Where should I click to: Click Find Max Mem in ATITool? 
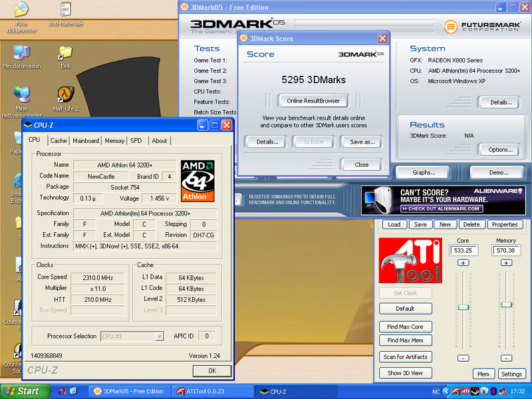click(405, 340)
